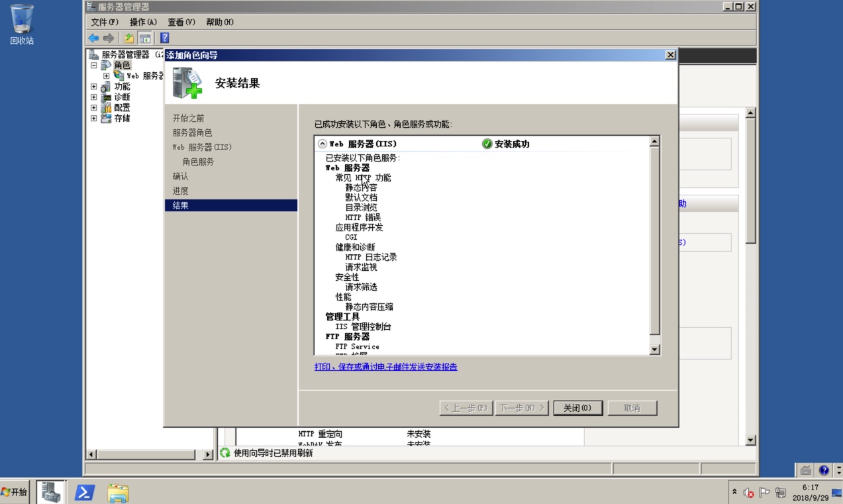
Task: Click the HTTP 错误 entry in results
Action: 363,217
